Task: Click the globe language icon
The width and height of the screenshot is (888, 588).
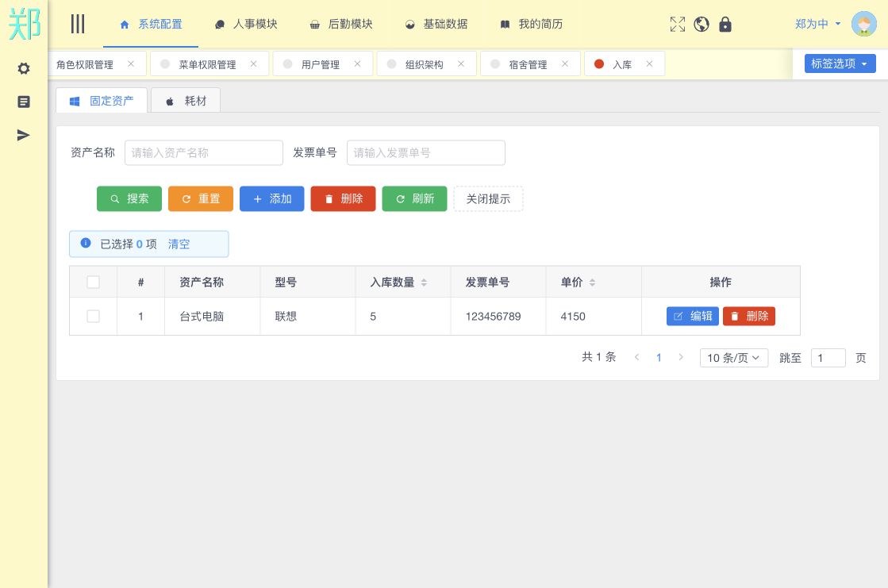Action: [x=701, y=24]
